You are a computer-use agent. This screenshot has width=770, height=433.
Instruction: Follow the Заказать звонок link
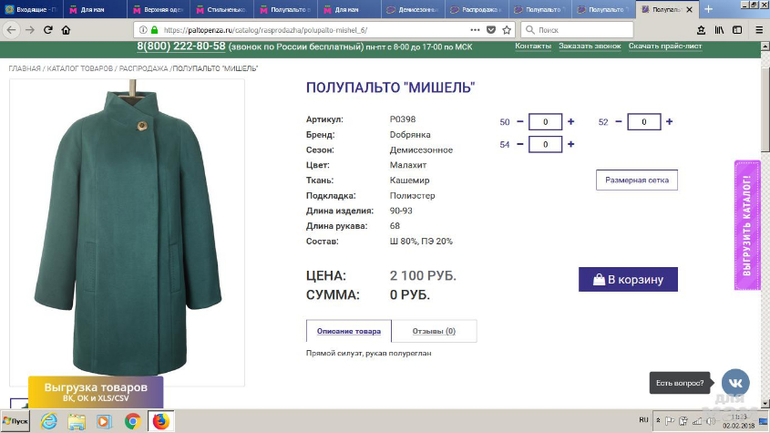(589, 46)
